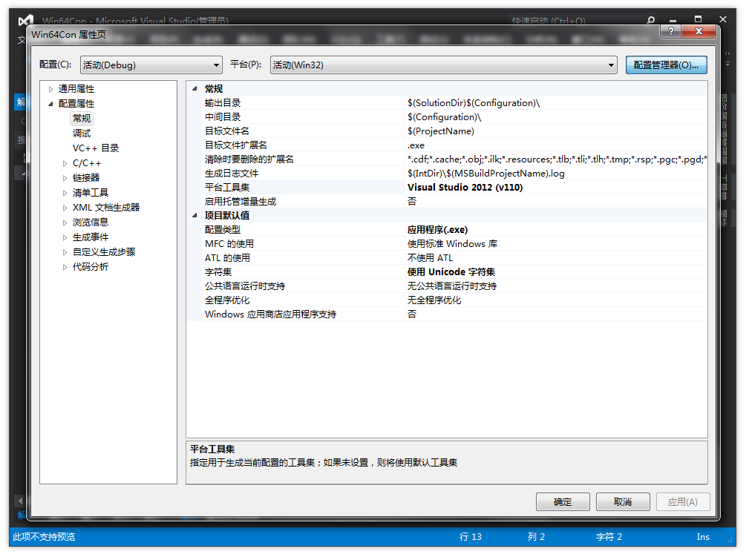Select the 生成事件 tree label
The height and width of the screenshot is (560, 749).
[x=91, y=237]
